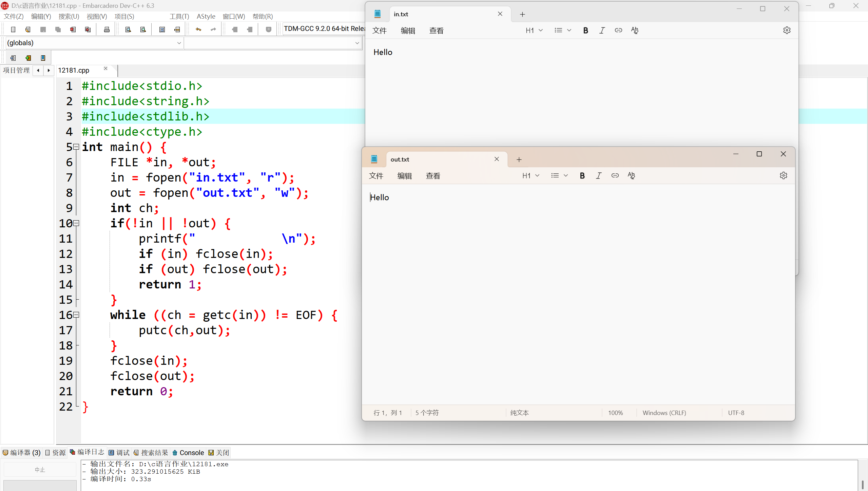This screenshot has width=868, height=491.
Task: Collapse the while loop fold at line 16
Action: pos(77,315)
